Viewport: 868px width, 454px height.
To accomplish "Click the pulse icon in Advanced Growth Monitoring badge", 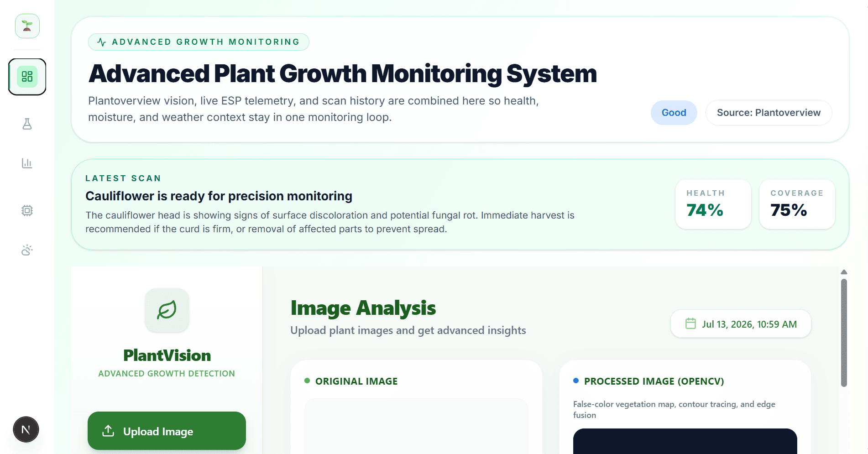I will (102, 42).
